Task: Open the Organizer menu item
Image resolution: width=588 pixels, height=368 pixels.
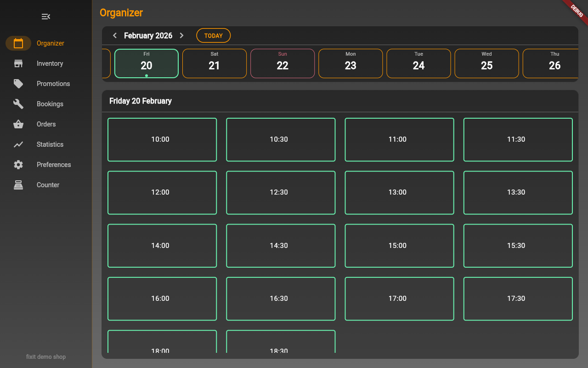Action: (x=46, y=43)
